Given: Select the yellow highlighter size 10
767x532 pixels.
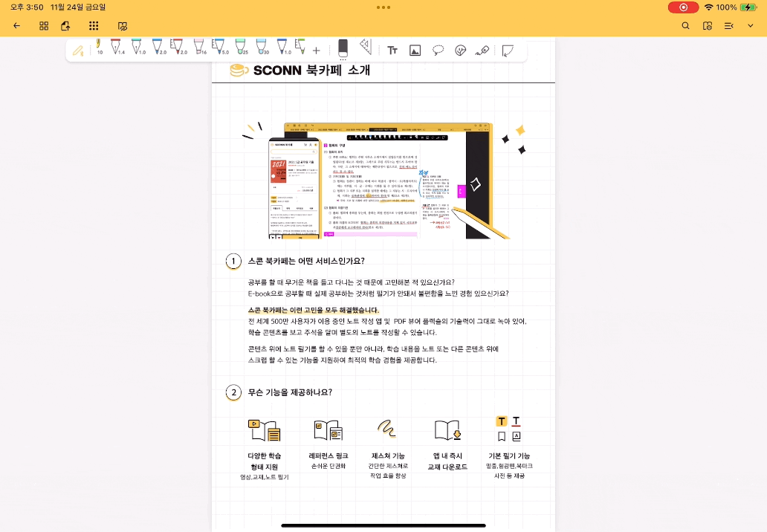Looking at the screenshot, I should pyautogui.click(x=99, y=47).
